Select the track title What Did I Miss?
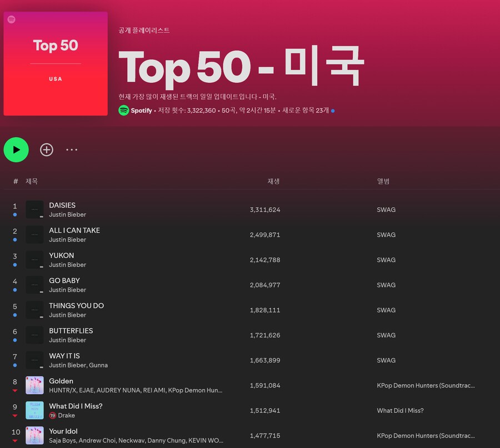500x448 pixels. coord(76,406)
